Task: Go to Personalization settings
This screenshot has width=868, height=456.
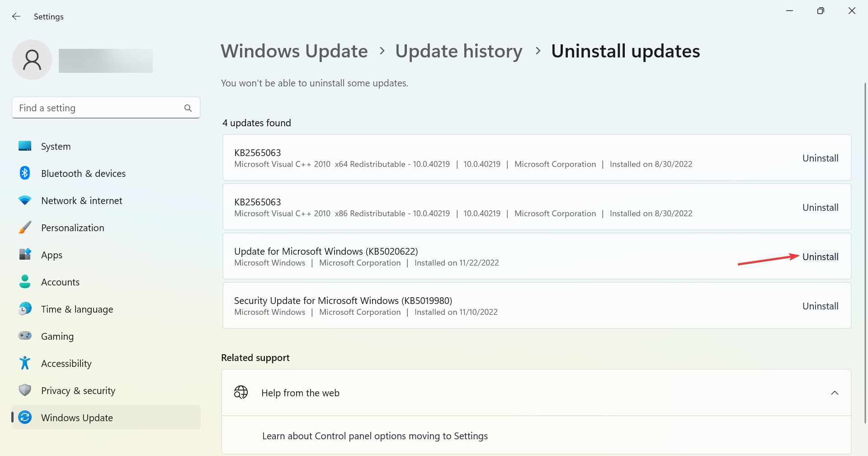Action: click(106, 228)
